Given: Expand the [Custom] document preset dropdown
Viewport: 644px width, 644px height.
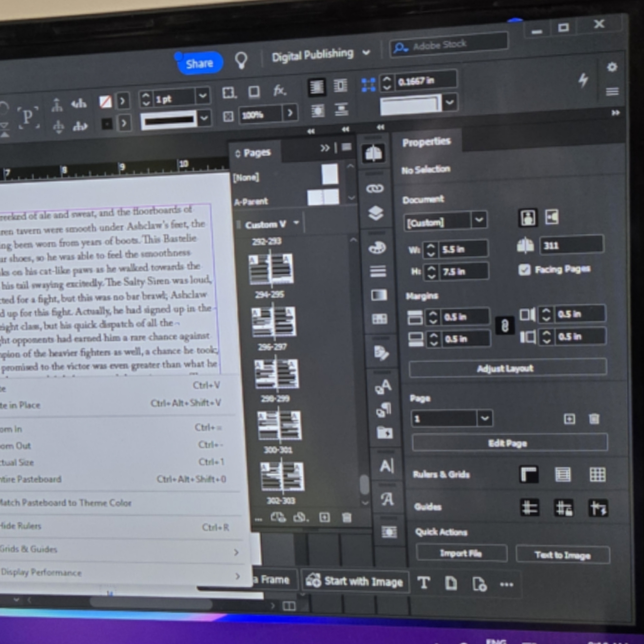Looking at the screenshot, I should tap(479, 220).
